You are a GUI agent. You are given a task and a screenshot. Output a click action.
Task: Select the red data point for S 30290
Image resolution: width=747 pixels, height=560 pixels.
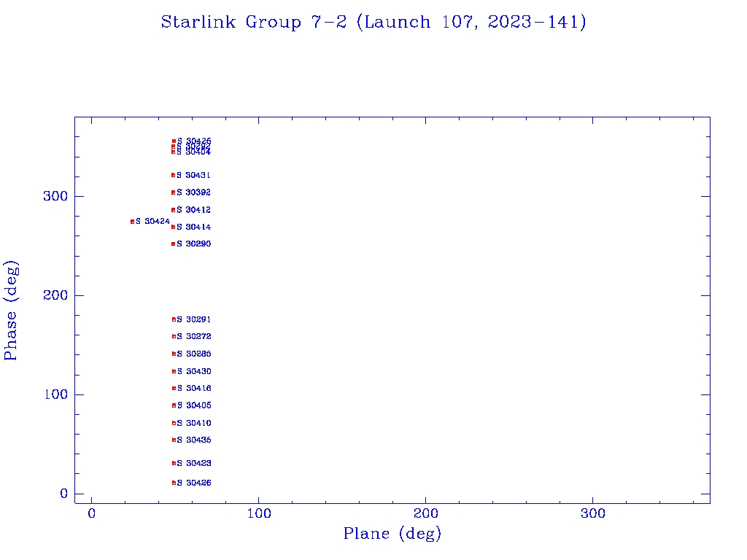pyautogui.click(x=174, y=244)
